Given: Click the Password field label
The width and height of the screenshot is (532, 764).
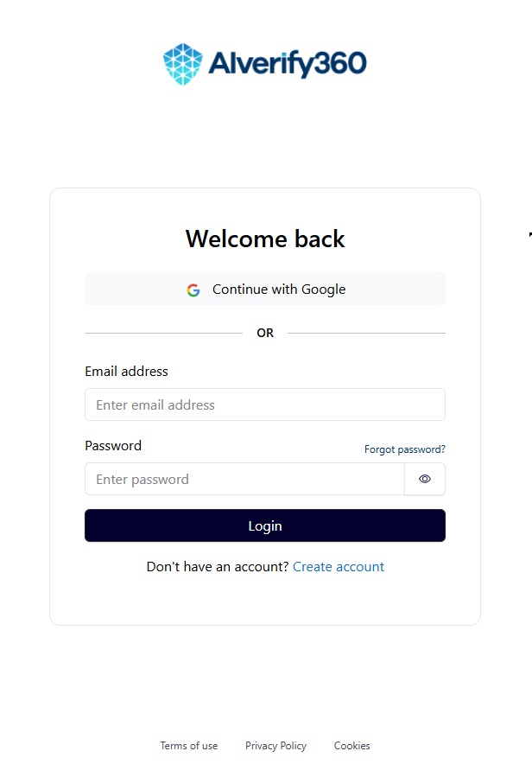Looking at the screenshot, I should (113, 446).
